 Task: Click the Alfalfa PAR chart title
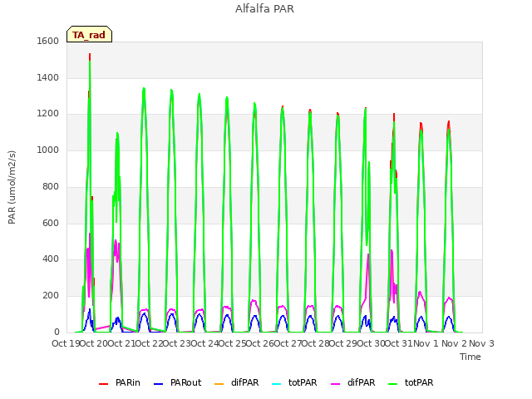coord(264,9)
